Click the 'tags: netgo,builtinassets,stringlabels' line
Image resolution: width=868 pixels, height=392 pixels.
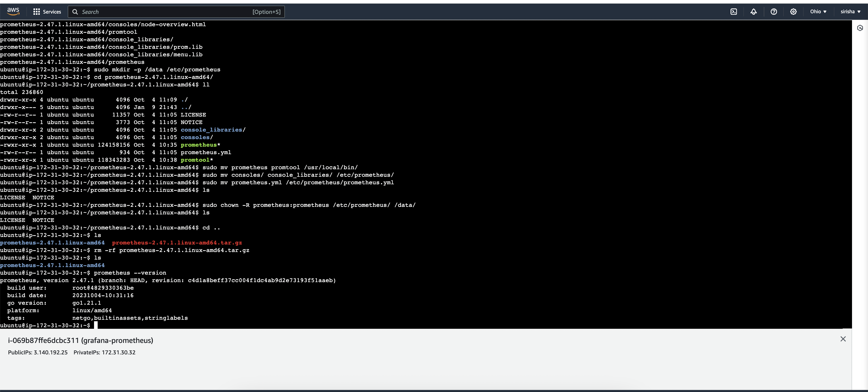(97, 318)
